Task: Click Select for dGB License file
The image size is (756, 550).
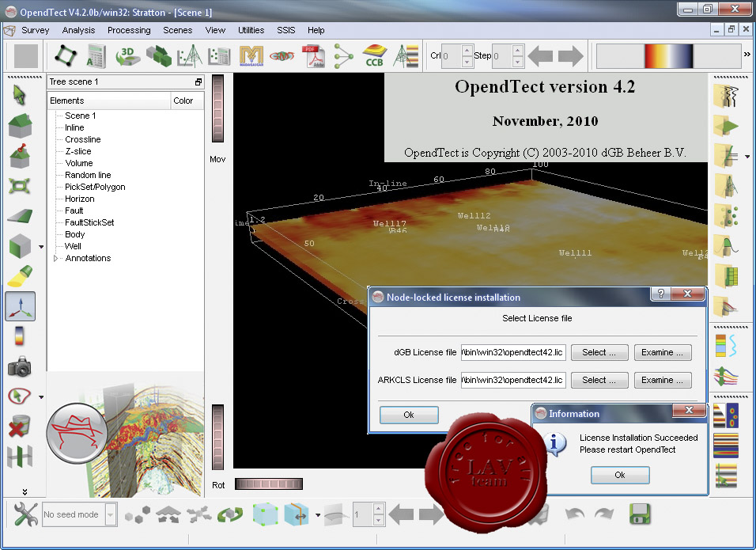Action: pos(599,352)
